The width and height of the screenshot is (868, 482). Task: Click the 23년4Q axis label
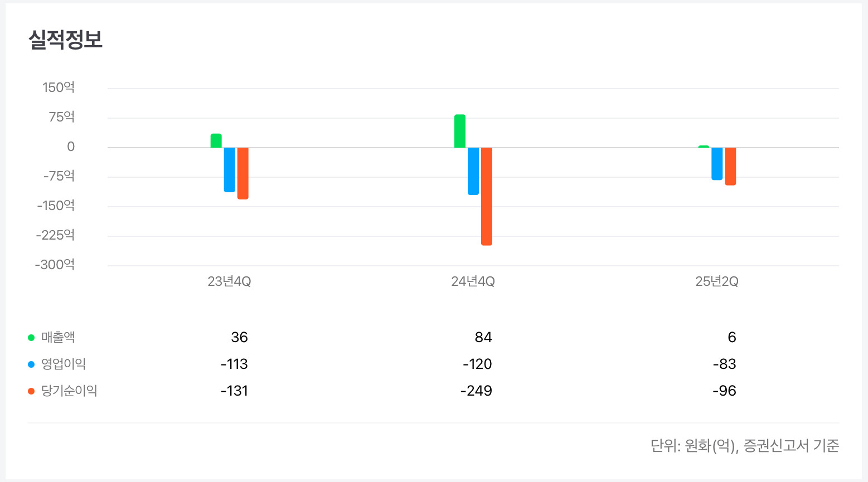point(229,281)
